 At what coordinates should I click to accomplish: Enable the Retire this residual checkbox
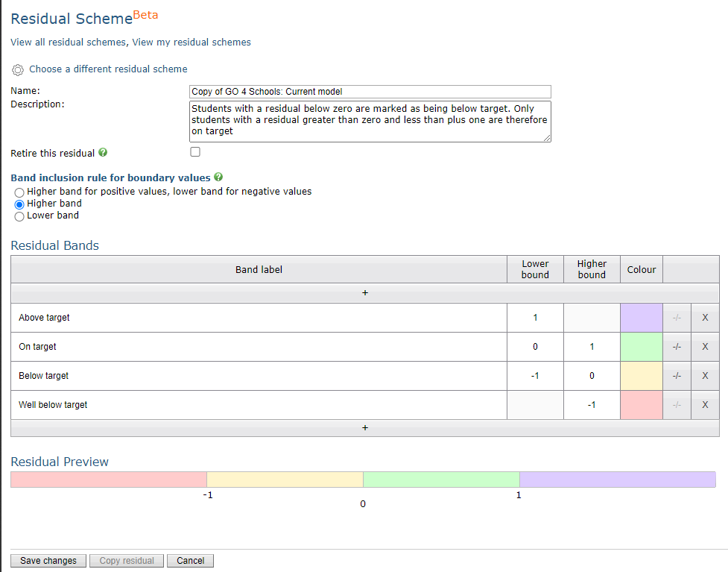tap(195, 151)
